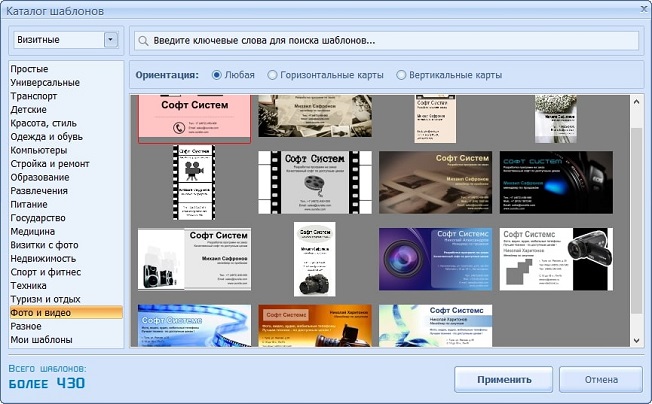Image resolution: width=652 pixels, height=404 pixels.
Task: Select the Любая orientation radio button
Action: tap(218, 75)
